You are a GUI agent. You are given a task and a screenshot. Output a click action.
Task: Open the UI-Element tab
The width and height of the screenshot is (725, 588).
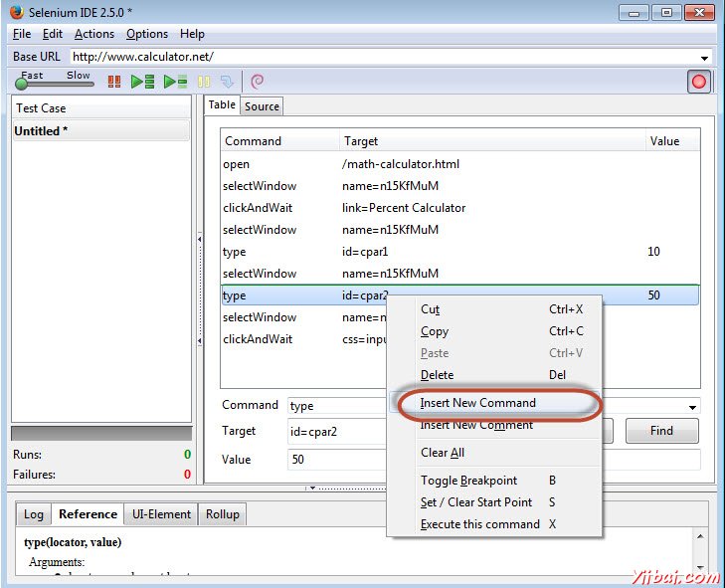tap(161, 514)
